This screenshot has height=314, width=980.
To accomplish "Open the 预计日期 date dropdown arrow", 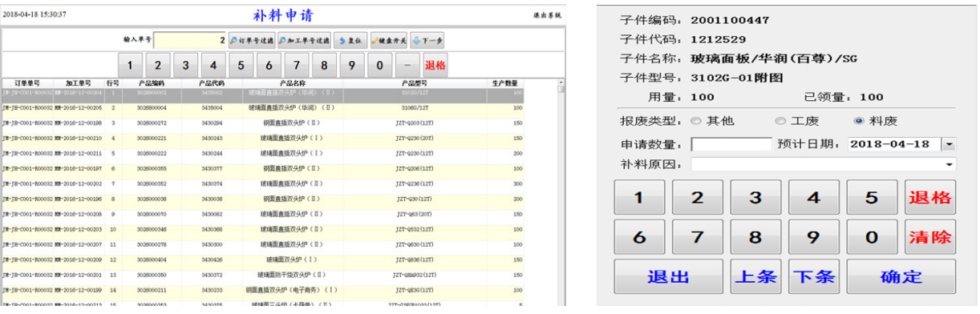I will pyautogui.click(x=950, y=144).
